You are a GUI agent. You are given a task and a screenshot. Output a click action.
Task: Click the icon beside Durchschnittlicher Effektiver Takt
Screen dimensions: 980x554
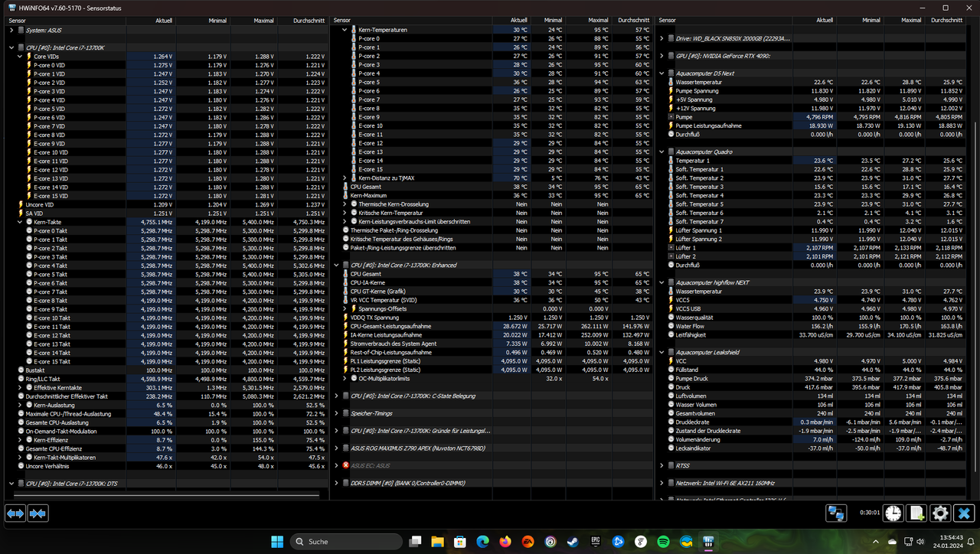pos(21,396)
